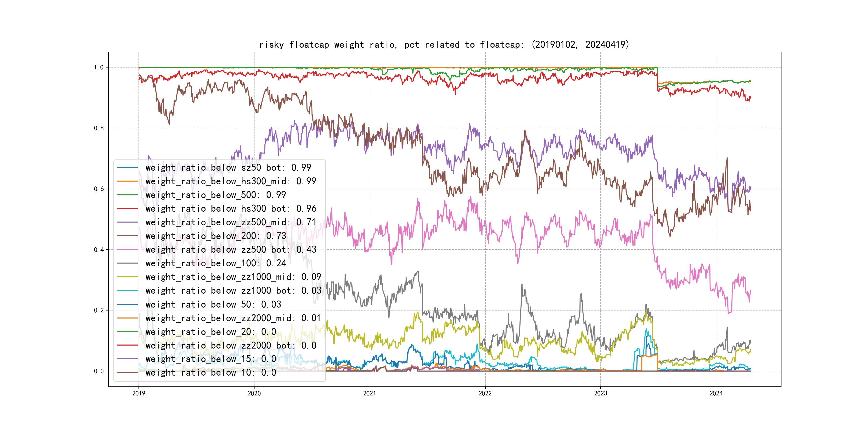Select the weight_ratio_below_200 legend text
The image size is (868, 434).
[x=216, y=236]
